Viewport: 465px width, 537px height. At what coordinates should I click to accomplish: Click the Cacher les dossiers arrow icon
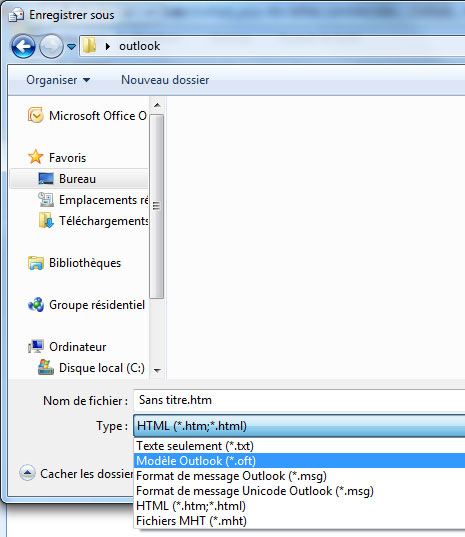point(27,473)
